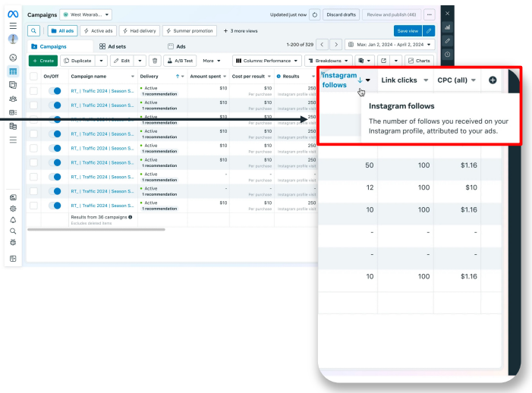Screen dimensions: 532x393
Task: Click the Save view button
Action: [408, 31]
